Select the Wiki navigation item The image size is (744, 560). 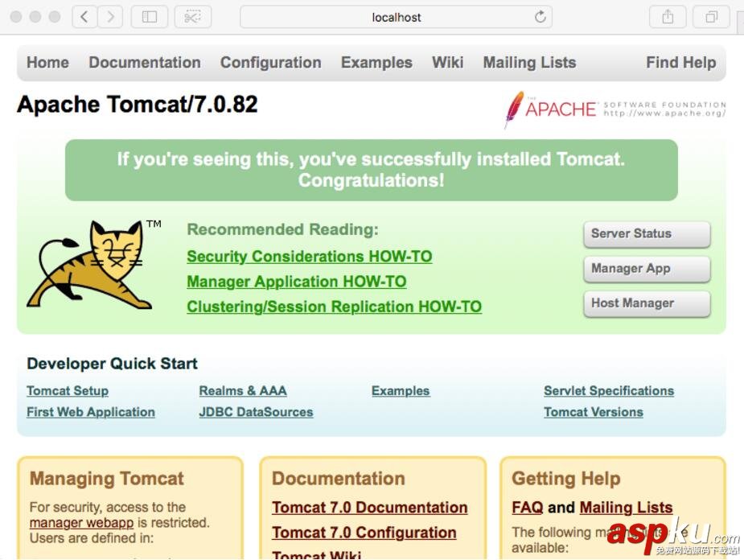coord(447,62)
